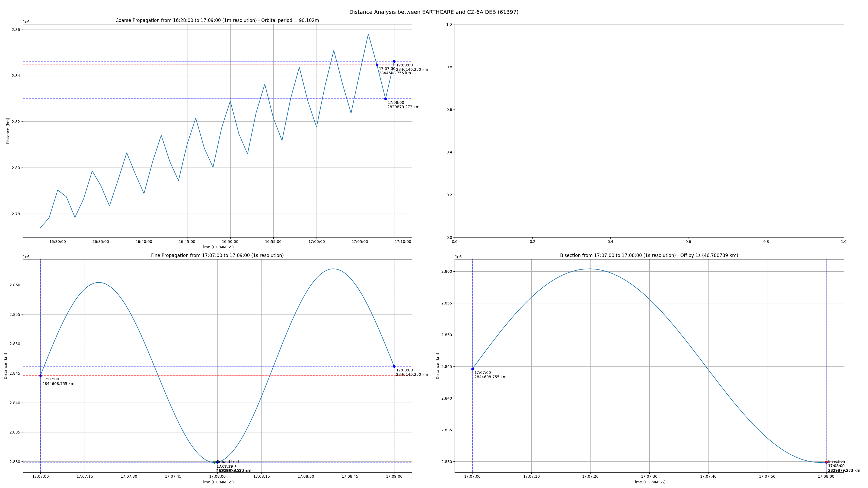Screen dimensions: 868x488
Task: Click the 17:07:00 blue dot in fine propagation plot
Action: (40, 375)
